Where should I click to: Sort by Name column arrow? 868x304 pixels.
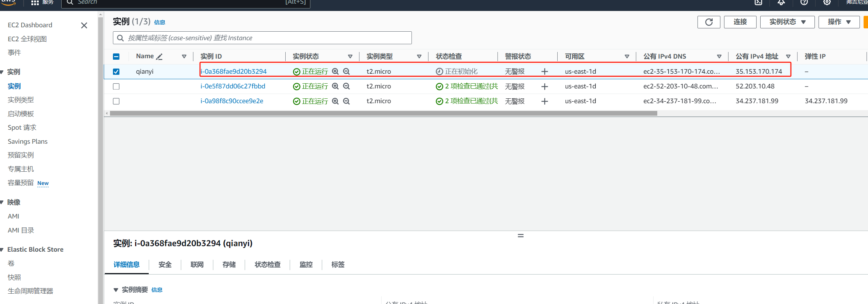coord(184,56)
